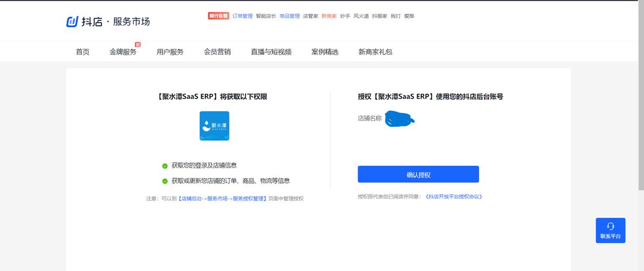
Task: Go to the 会员营销 tab
Action: pyautogui.click(x=217, y=51)
